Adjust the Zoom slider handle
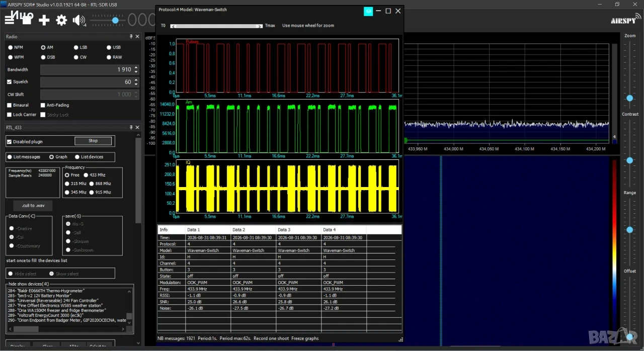Image resolution: width=644 pixels, height=351 pixels. 629,98
